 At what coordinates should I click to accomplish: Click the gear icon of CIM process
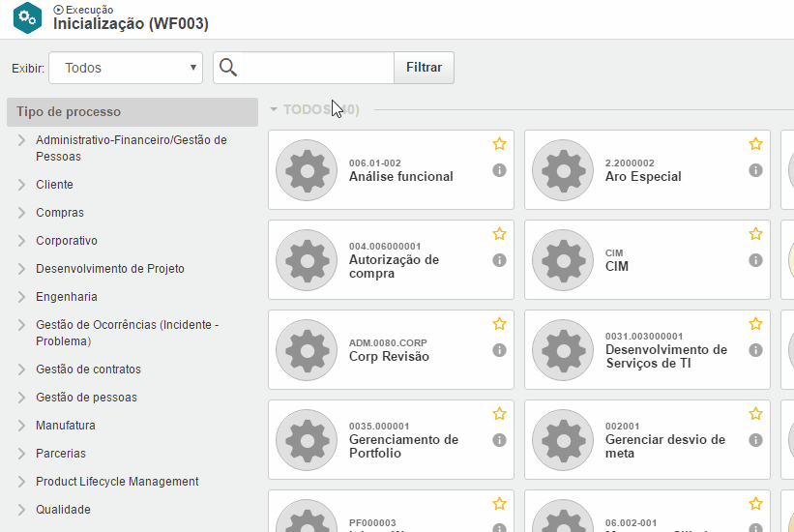pyautogui.click(x=563, y=259)
